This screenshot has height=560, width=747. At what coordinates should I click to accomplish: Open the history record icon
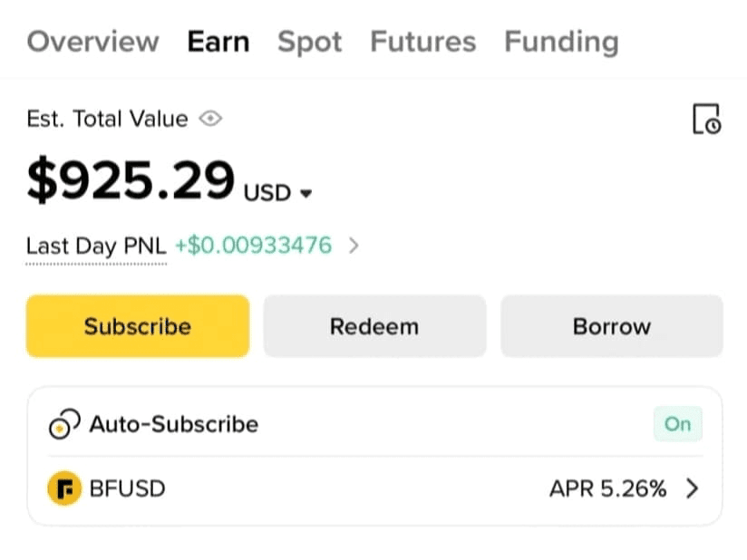tap(706, 119)
